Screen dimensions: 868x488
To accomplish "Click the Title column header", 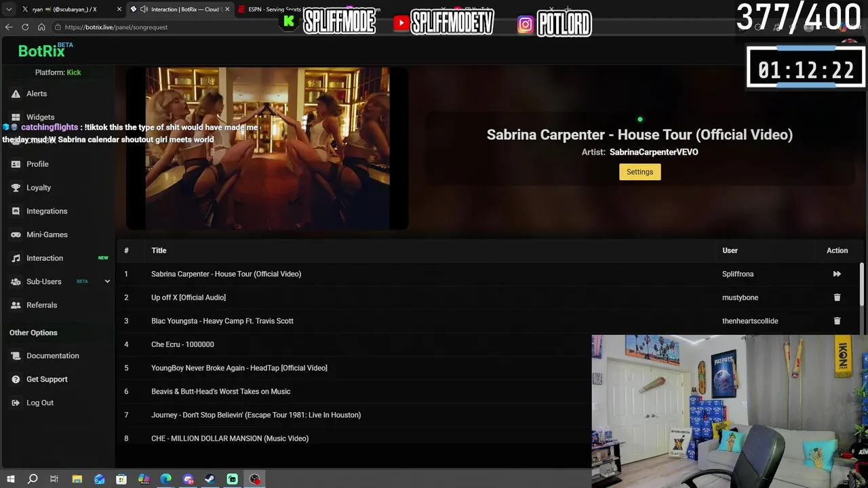I will (x=159, y=251).
